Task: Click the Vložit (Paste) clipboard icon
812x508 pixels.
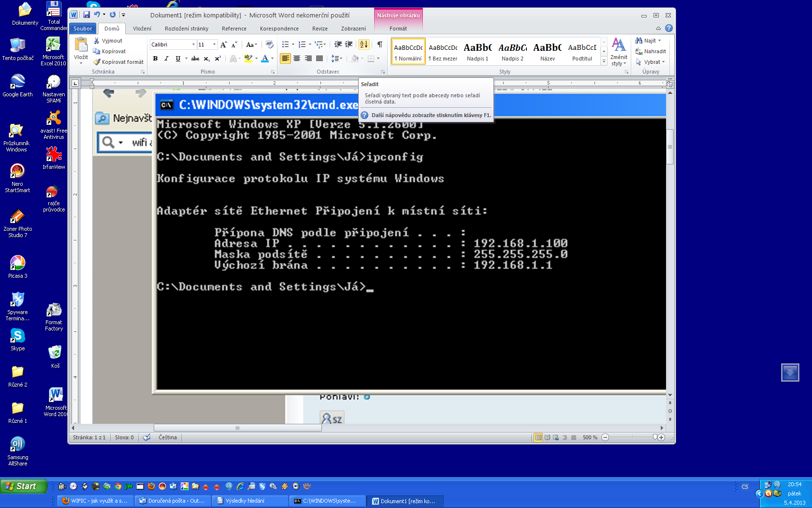Action: pos(81,45)
